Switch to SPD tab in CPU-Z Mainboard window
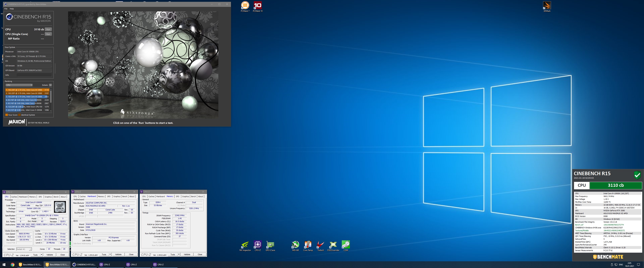644x268 pixels. [x=109, y=197]
